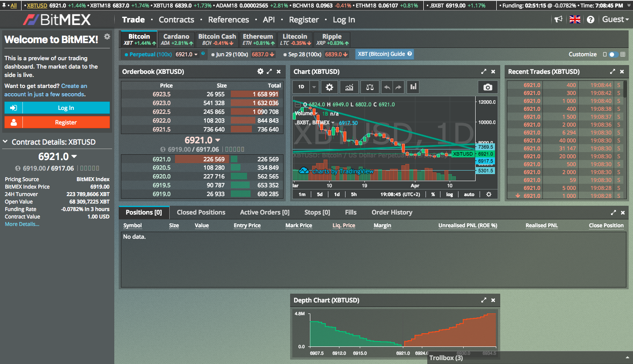The height and width of the screenshot is (364, 633).
Task: Collapse Contract Details: XBTUSD section
Action: click(6, 142)
